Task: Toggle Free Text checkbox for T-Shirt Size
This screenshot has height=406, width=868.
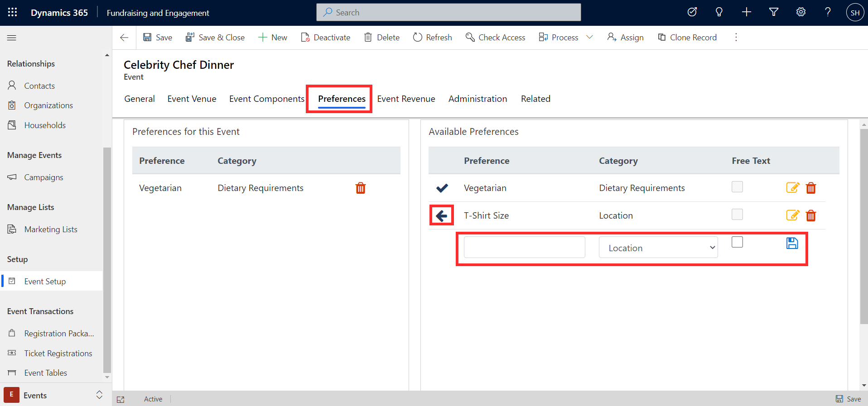Action: pos(737,214)
